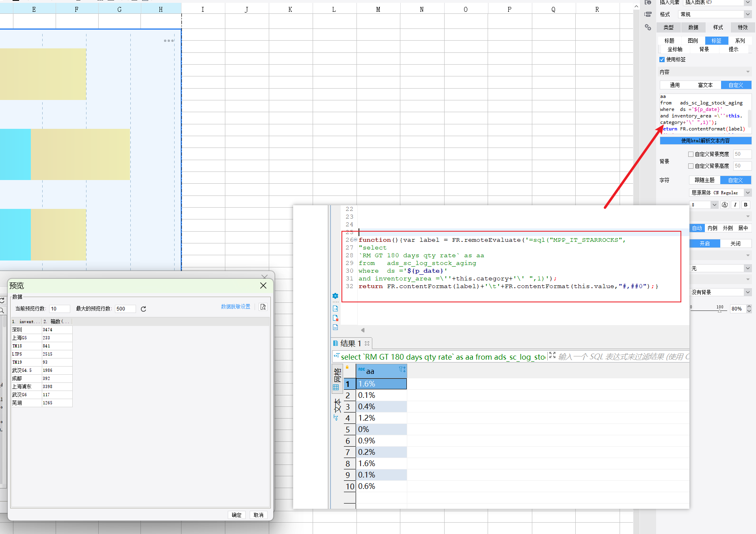Open the font family 思源黑体 dropdown
The image size is (756, 534).
coord(748,193)
